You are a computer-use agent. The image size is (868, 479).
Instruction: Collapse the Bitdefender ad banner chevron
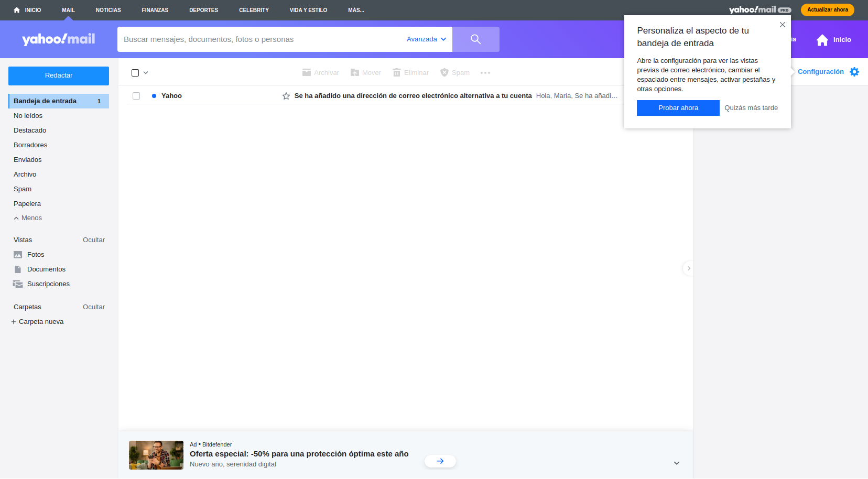(x=676, y=463)
